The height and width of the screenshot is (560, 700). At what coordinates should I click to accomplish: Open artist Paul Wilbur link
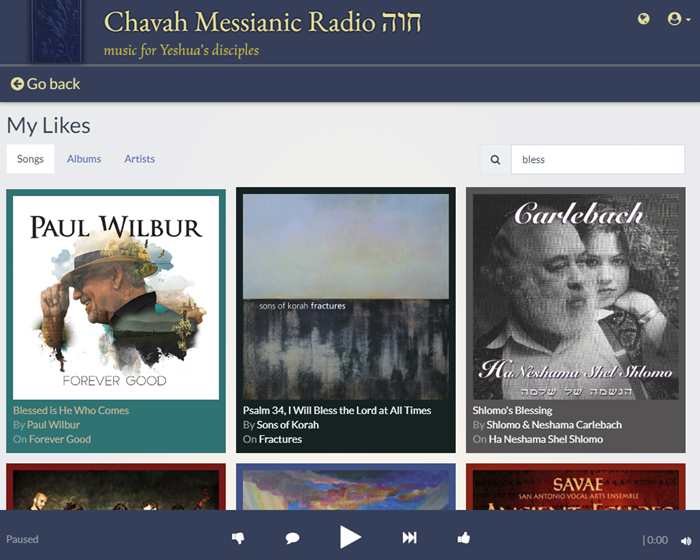(x=53, y=425)
